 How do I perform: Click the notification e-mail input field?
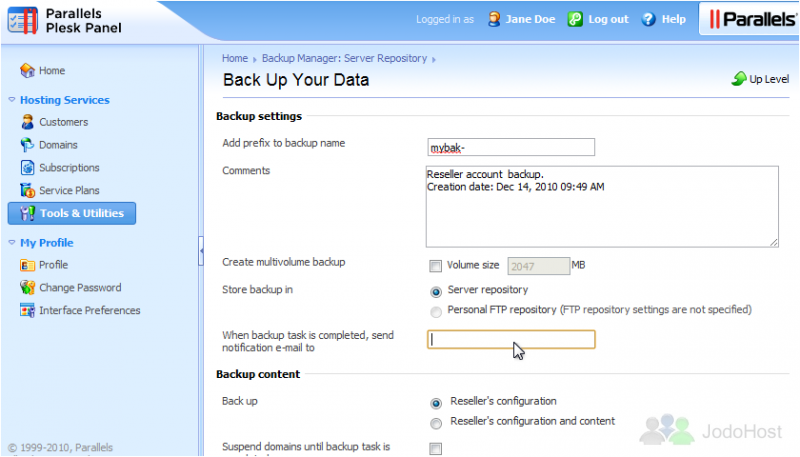(x=510, y=340)
